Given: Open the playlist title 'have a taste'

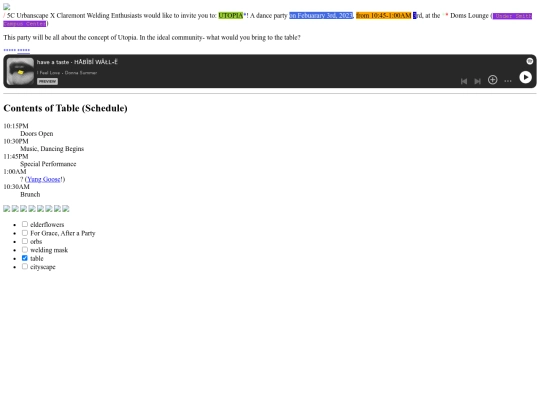Looking at the screenshot, I should (x=77, y=62).
